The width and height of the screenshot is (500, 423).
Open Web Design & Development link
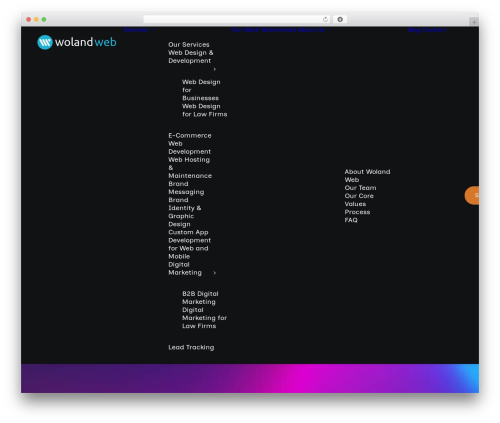click(191, 57)
